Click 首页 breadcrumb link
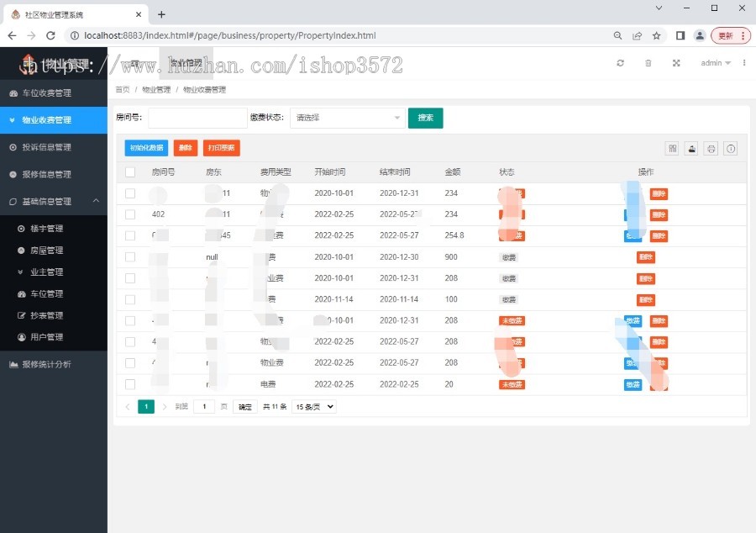This screenshot has height=533, width=756. pyautogui.click(x=123, y=90)
